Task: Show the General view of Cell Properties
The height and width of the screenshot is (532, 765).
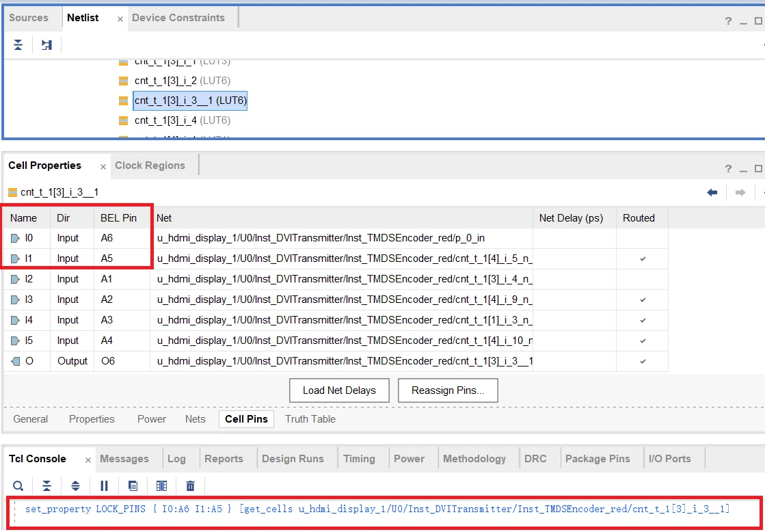Action: (x=30, y=419)
